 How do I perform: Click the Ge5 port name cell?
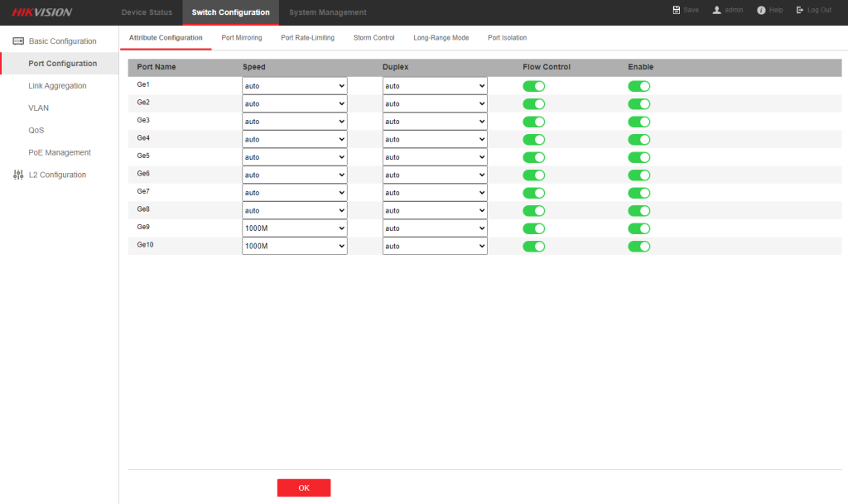[x=143, y=156]
